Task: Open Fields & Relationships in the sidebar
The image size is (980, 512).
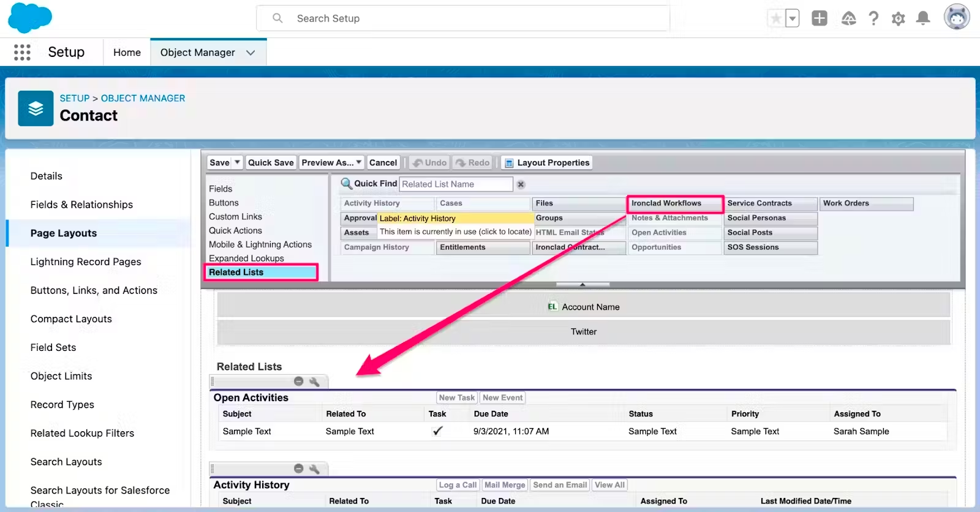Action: coord(81,205)
